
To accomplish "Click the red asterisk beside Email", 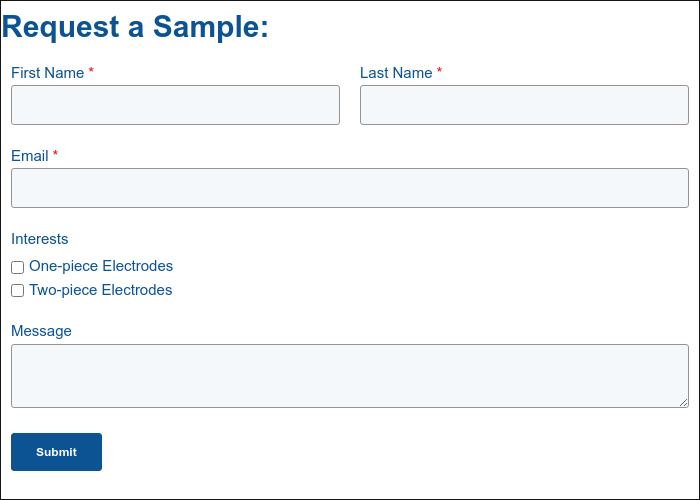I will tap(56, 155).
